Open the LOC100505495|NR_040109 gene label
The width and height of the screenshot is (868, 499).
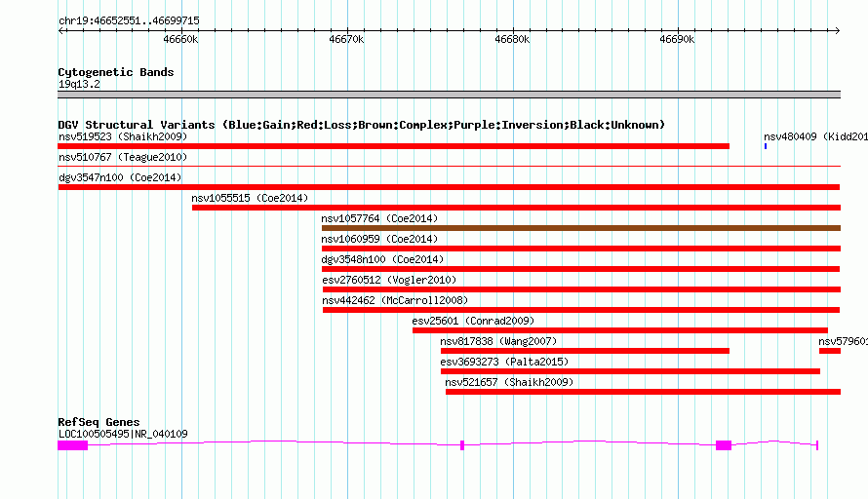pos(123,434)
